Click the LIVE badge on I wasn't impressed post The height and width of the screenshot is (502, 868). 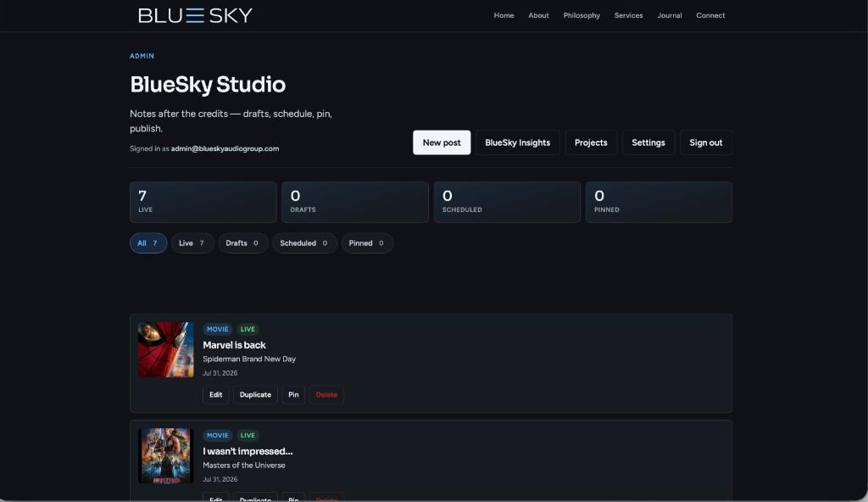click(x=248, y=436)
